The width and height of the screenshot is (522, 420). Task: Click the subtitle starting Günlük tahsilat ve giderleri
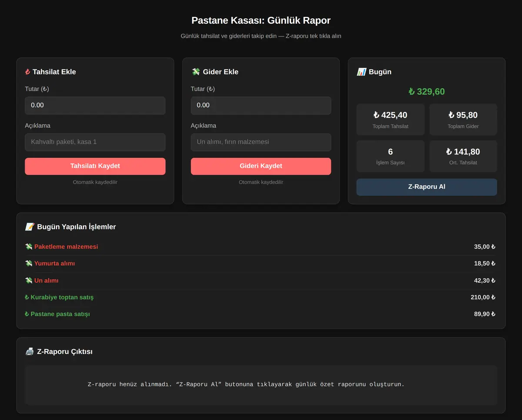(x=261, y=36)
